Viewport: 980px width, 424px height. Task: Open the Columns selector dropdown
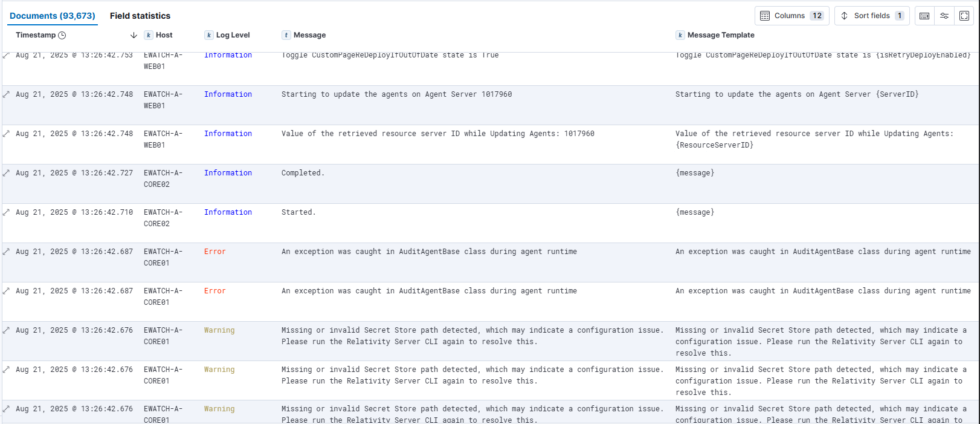791,16
